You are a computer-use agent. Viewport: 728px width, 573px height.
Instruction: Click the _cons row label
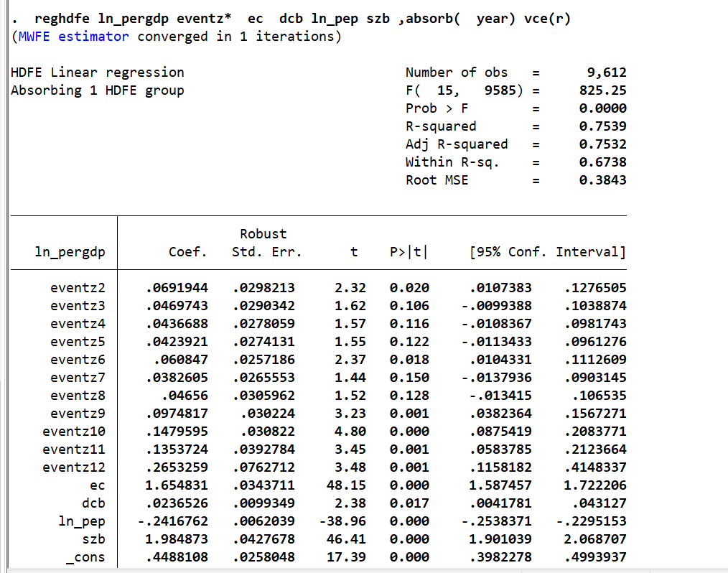point(86,558)
